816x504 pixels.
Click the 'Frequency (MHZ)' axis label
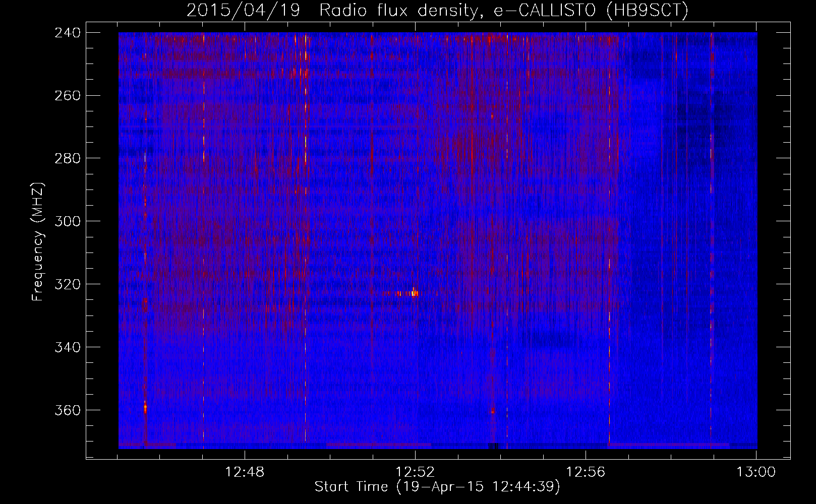coord(38,241)
